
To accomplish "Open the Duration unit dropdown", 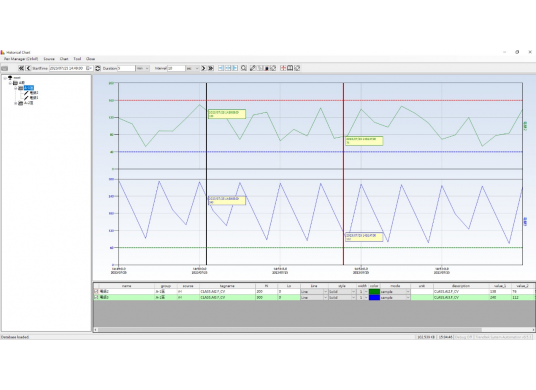I will tap(143, 68).
